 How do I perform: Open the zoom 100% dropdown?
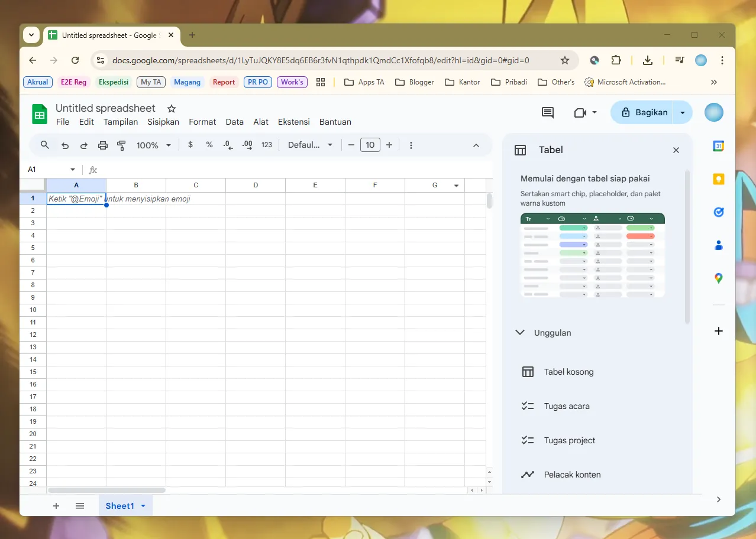(x=153, y=145)
